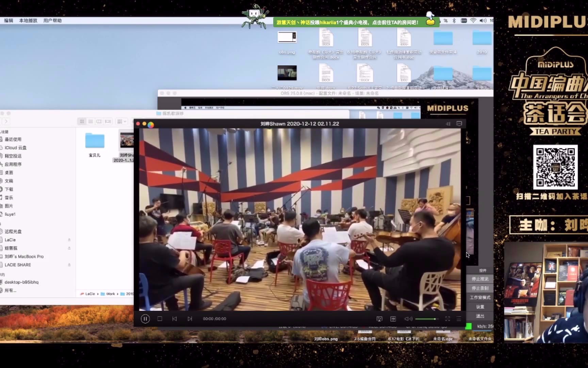Select desktop-b95ibhq network location
The height and width of the screenshot is (368, 588).
[x=21, y=282]
